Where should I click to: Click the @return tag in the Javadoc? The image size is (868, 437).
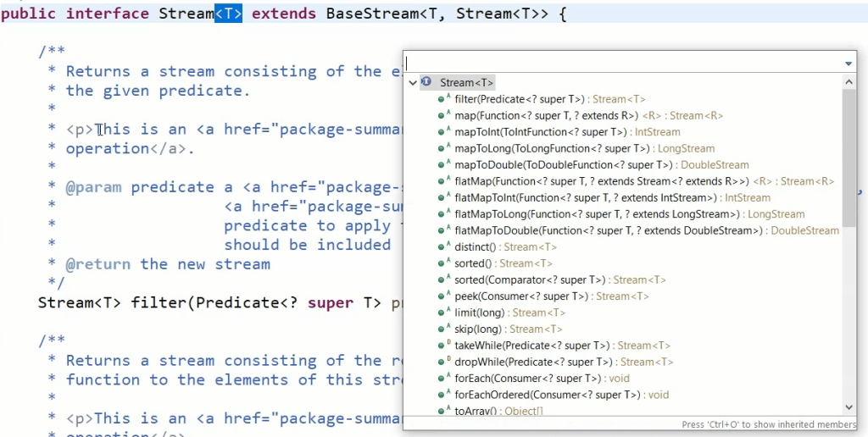click(98, 264)
